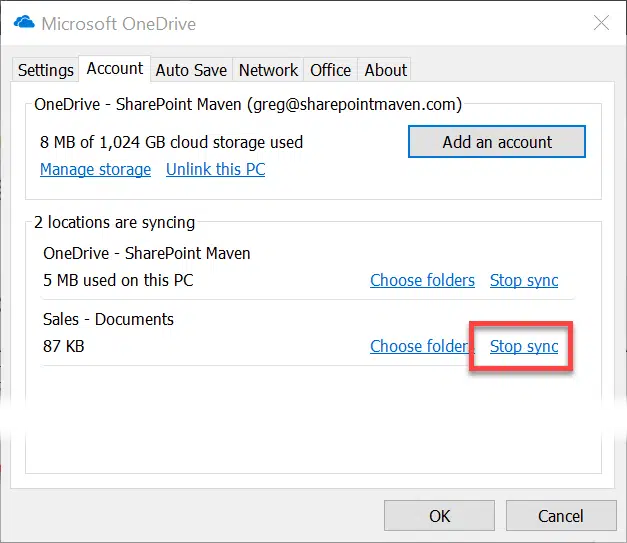Click the 'OneDrive - SharePoint Maven' location name

pyautogui.click(x=147, y=254)
